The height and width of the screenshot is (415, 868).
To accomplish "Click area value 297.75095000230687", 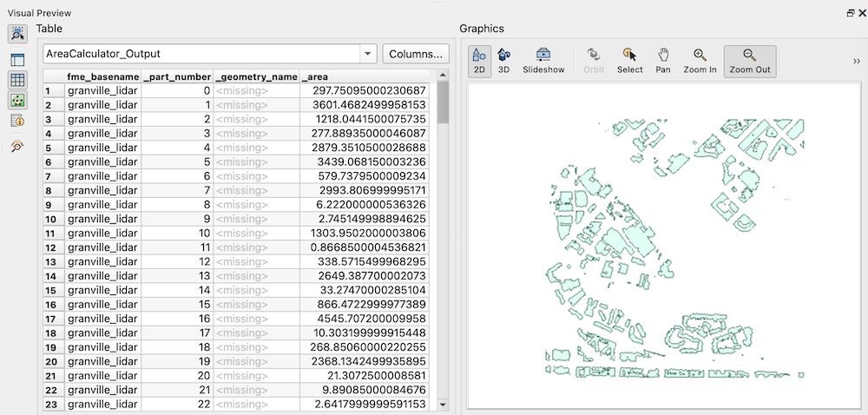I will (369, 91).
